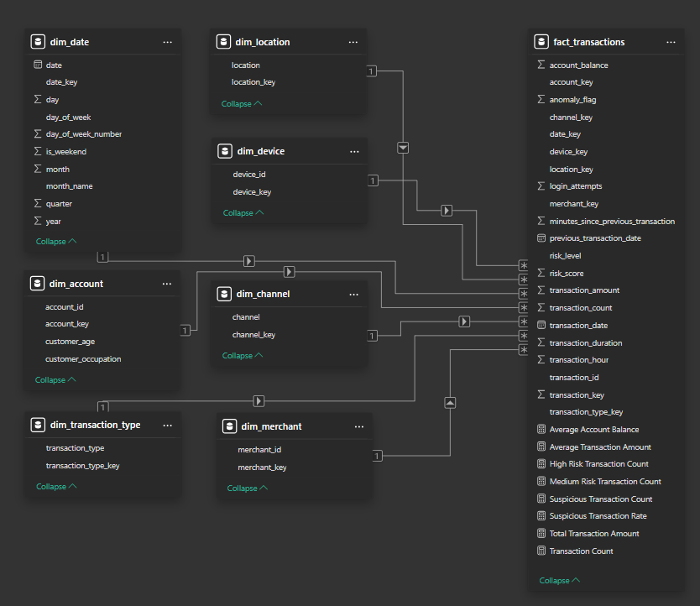Click the dim_device table database icon

pos(225,151)
